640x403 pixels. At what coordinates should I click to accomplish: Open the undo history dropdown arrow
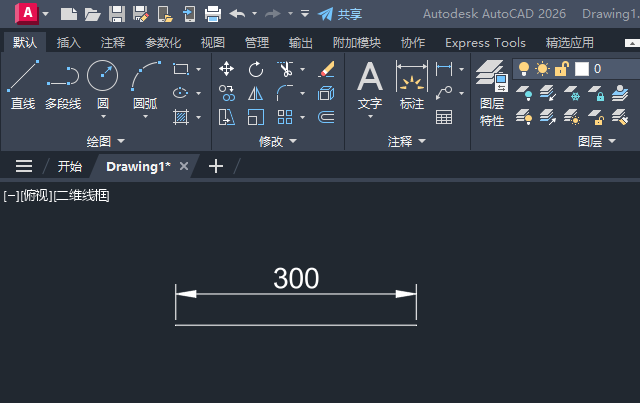[254, 14]
